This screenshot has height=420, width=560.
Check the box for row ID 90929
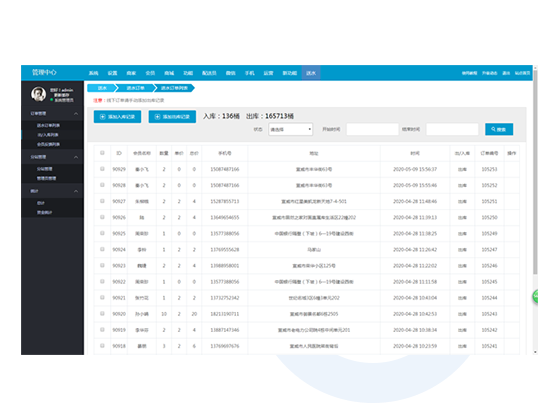(x=102, y=169)
